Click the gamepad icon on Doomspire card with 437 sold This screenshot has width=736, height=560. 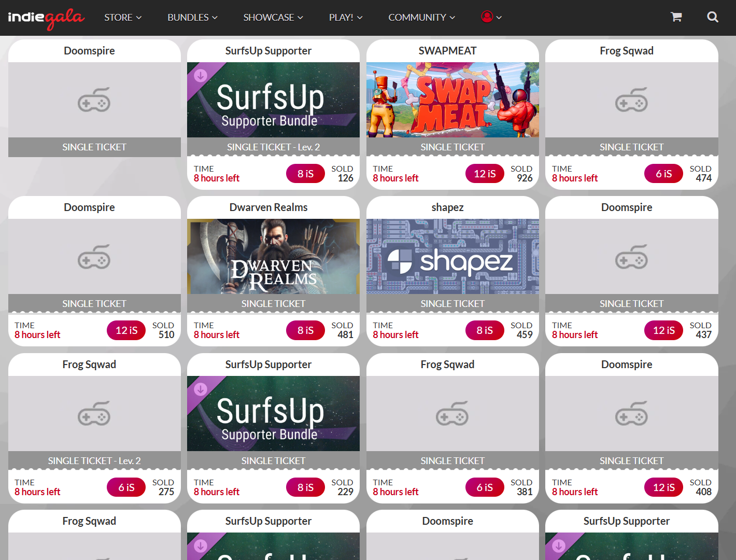pyautogui.click(x=631, y=257)
